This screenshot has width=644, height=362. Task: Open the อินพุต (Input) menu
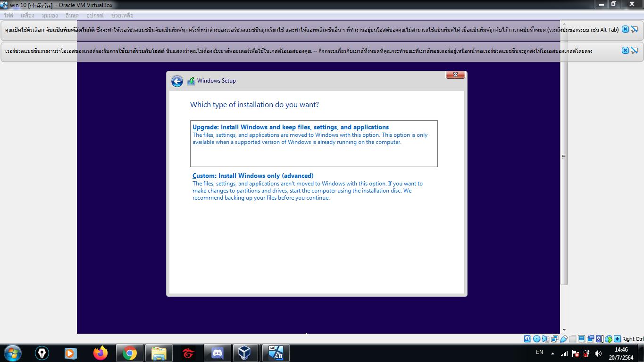[72, 15]
